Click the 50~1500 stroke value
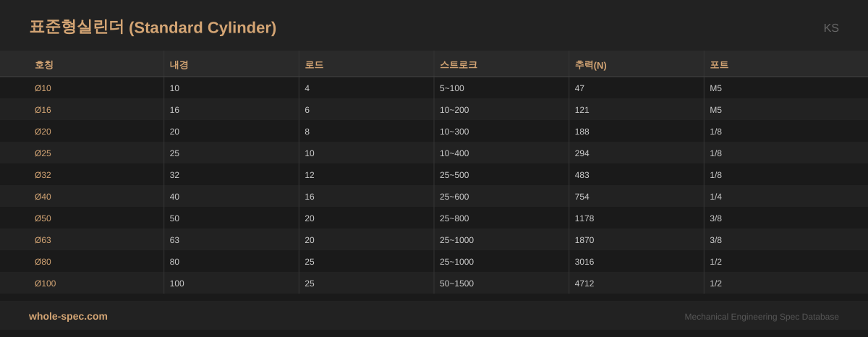Viewport: 868px width, 337px height. [456, 283]
